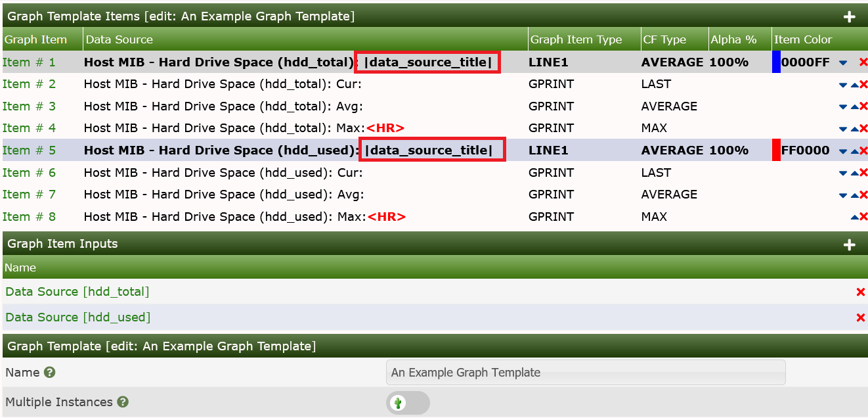Screen dimensions: 868x418
Task: Click the blue 0000FF color swatch
Action: click(x=777, y=62)
